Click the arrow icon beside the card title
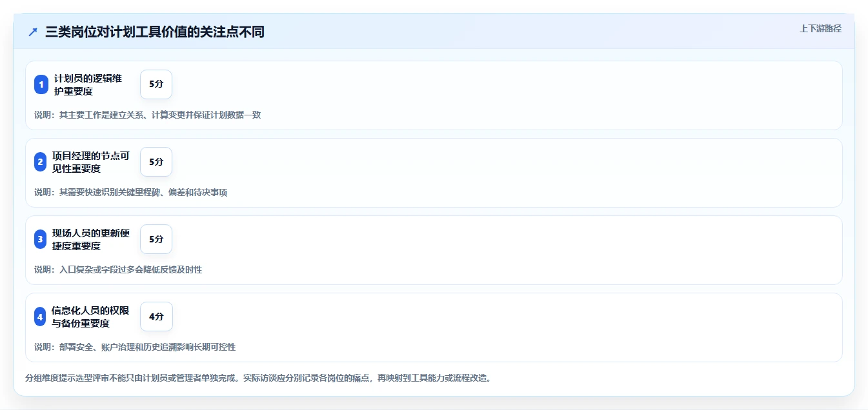 click(x=33, y=32)
